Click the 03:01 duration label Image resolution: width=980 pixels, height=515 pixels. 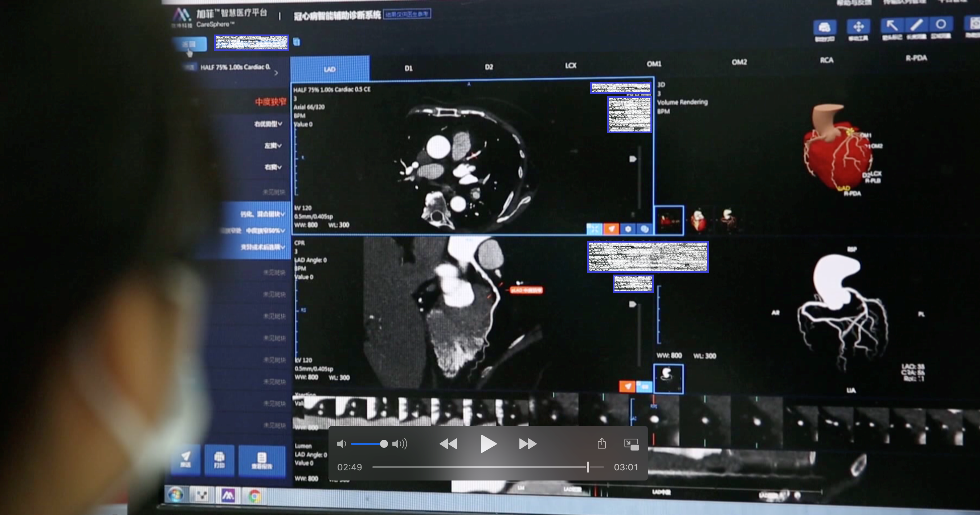click(626, 467)
